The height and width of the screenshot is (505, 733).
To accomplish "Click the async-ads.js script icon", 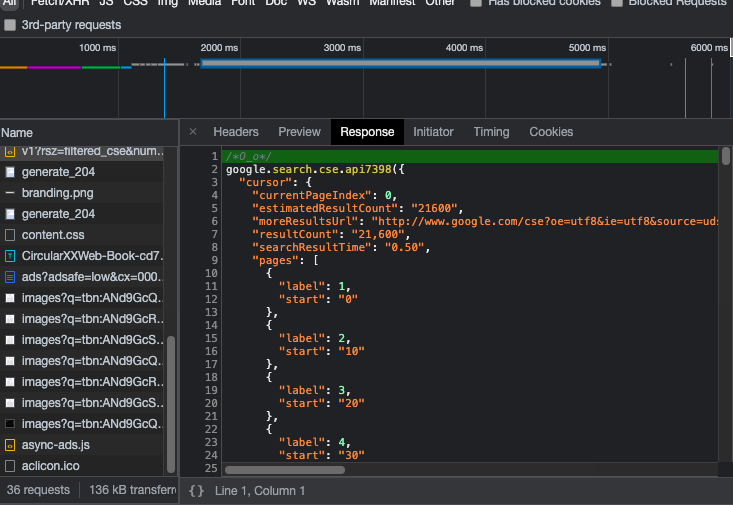I will coord(10,445).
